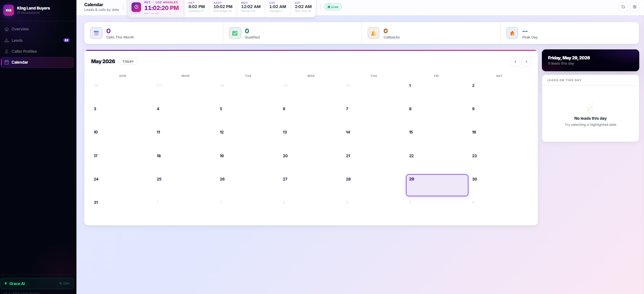The width and height of the screenshot is (644, 294).
Task: Click the May 2026 month heading
Action: pyautogui.click(x=103, y=62)
